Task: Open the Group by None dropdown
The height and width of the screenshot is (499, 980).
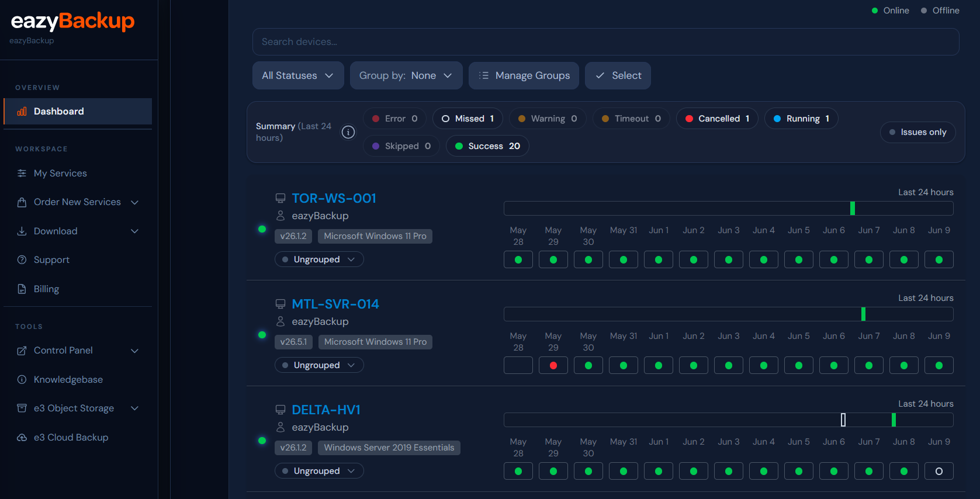Action: click(x=406, y=75)
